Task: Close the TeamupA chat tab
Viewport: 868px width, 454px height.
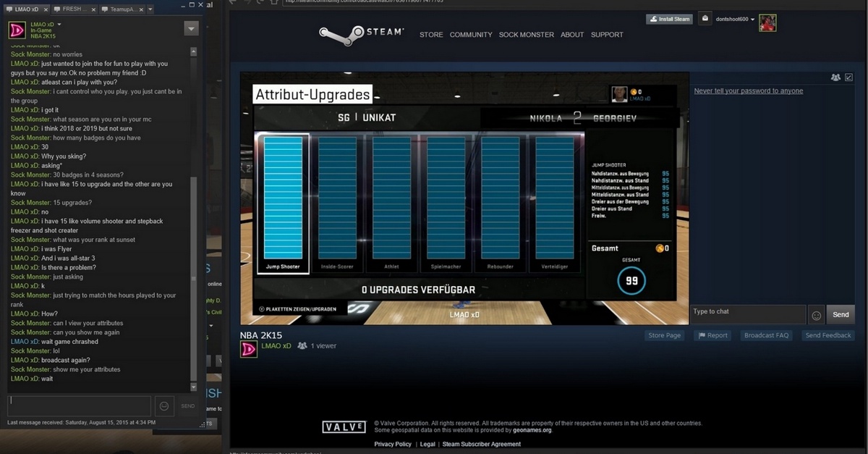Action: tap(140, 9)
